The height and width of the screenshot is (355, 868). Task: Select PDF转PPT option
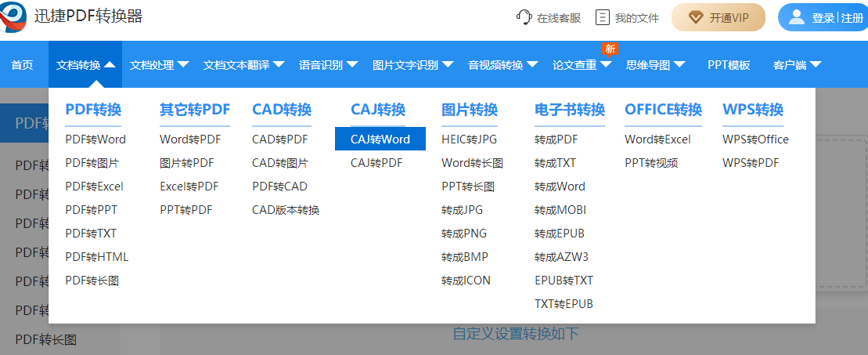(x=92, y=210)
